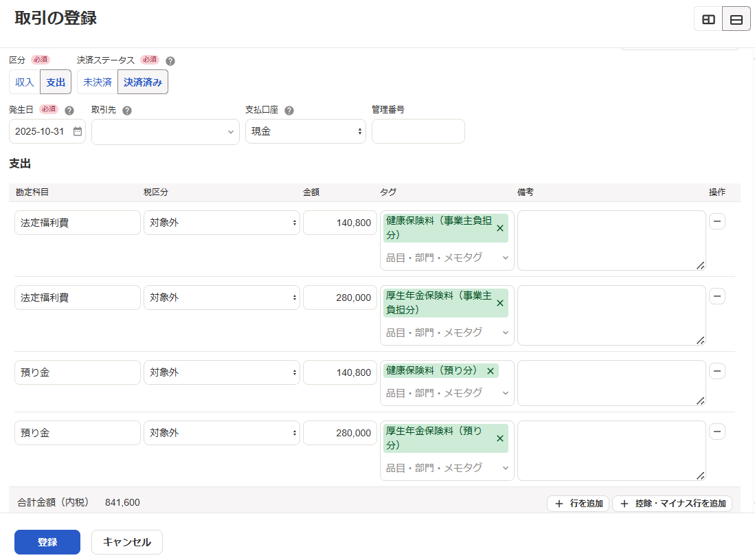This screenshot has width=755, height=560.
Task: Click the タグ column header
Action: [x=387, y=192]
